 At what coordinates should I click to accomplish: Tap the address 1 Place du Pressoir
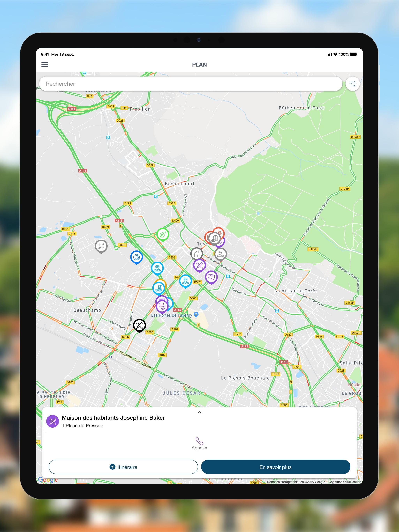click(x=82, y=426)
